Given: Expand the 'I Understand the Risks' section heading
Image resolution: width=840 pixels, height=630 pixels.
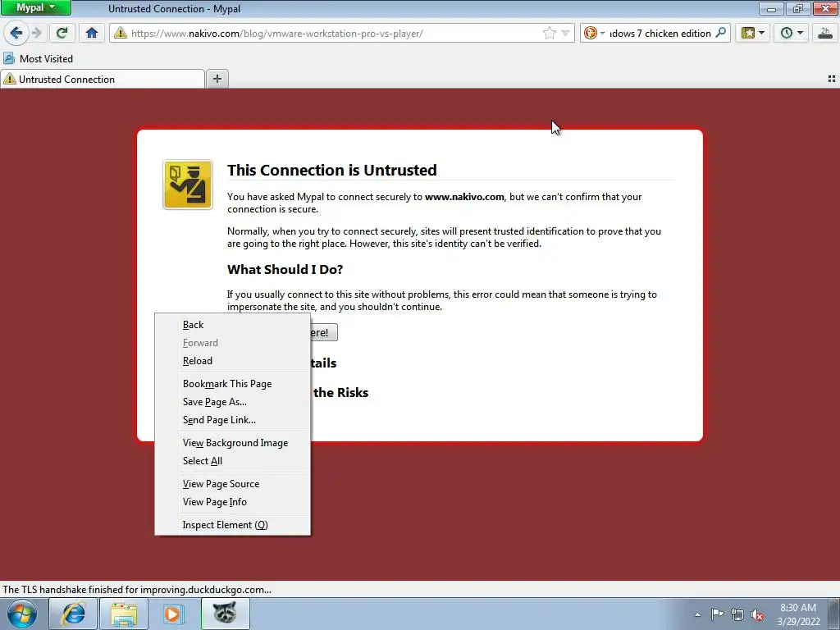Looking at the screenshot, I should tap(340, 393).
